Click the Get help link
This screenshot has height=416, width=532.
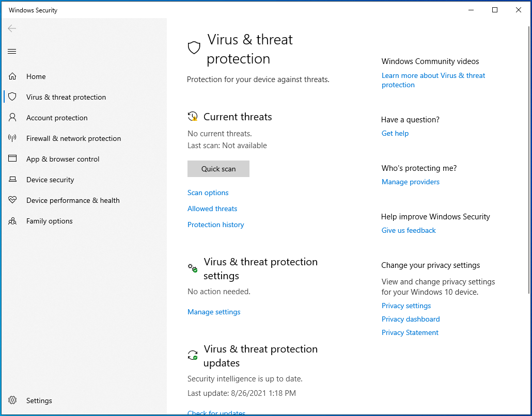395,133
